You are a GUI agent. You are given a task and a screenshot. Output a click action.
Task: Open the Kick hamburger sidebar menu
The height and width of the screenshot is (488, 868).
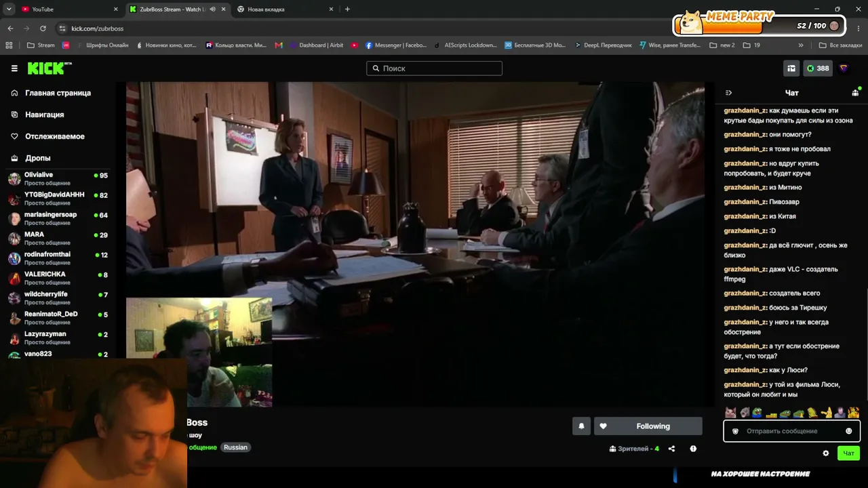pyautogui.click(x=14, y=68)
